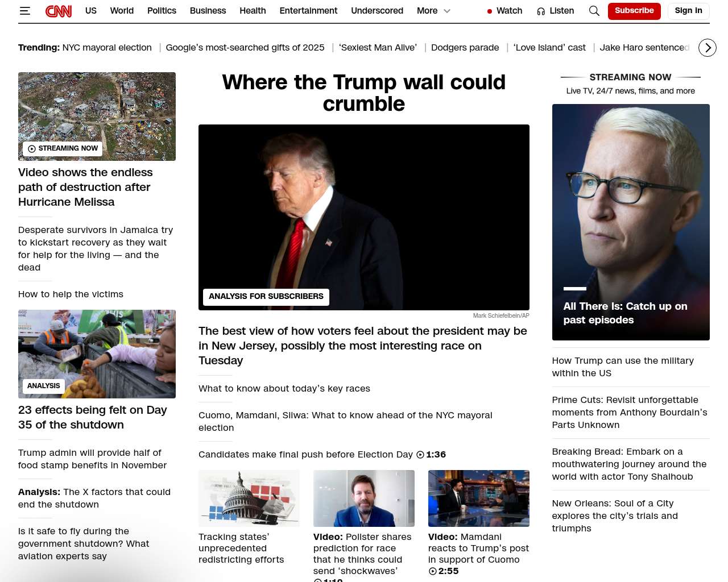Image resolution: width=728 pixels, height=582 pixels.
Task: Open headline Where the Trump wall could crumble
Action: [364, 93]
